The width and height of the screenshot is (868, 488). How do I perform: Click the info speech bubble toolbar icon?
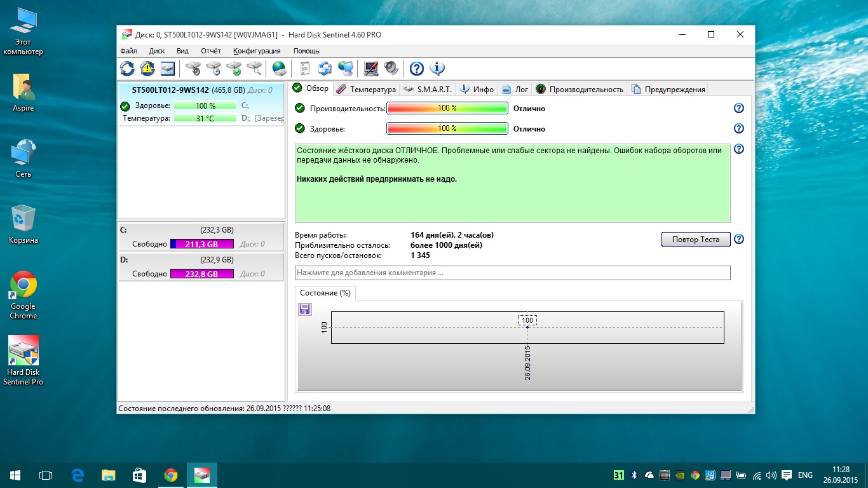click(437, 68)
